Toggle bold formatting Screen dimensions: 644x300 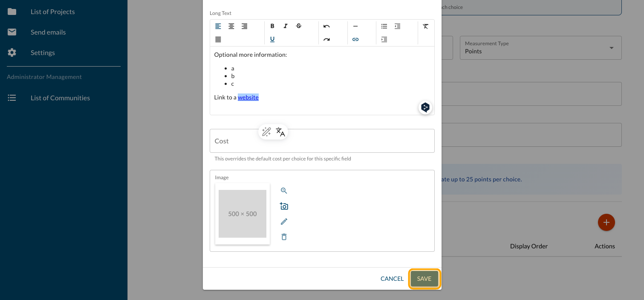point(272,26)
